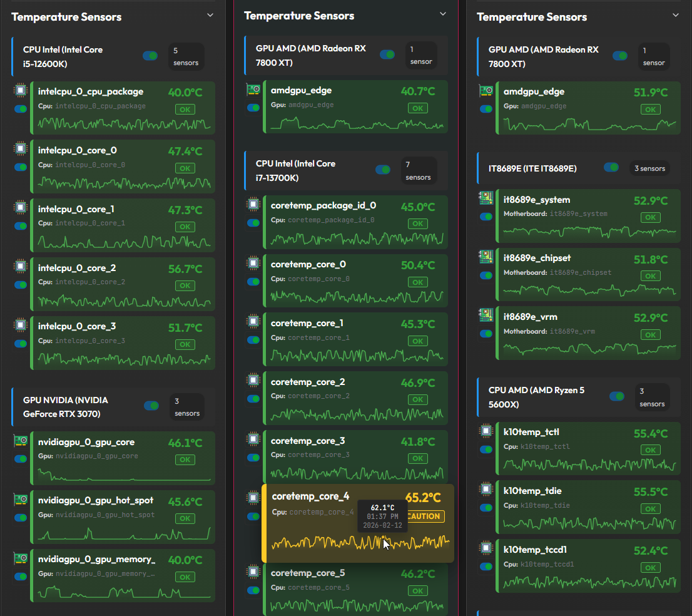The height and width of the screenshot is (616, 692).
Task: Disable the k10temp_tdie sensor switch
Action: tap(486, 508)
